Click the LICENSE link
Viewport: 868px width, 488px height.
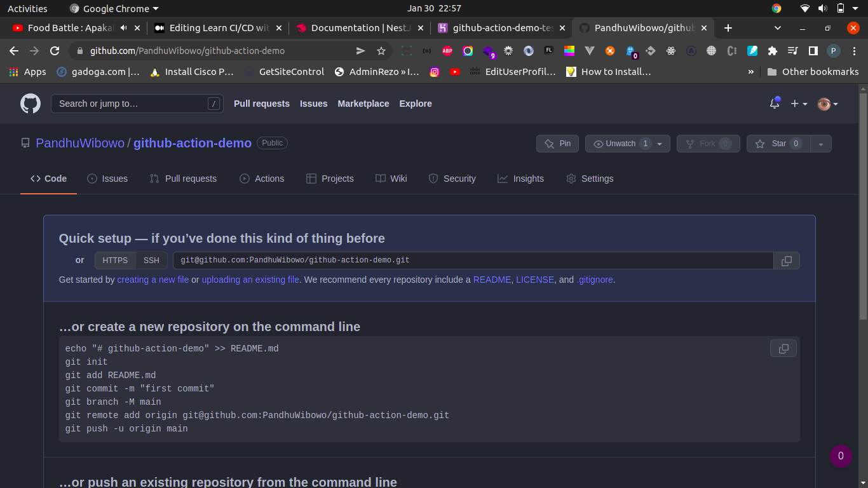point(535,280)
